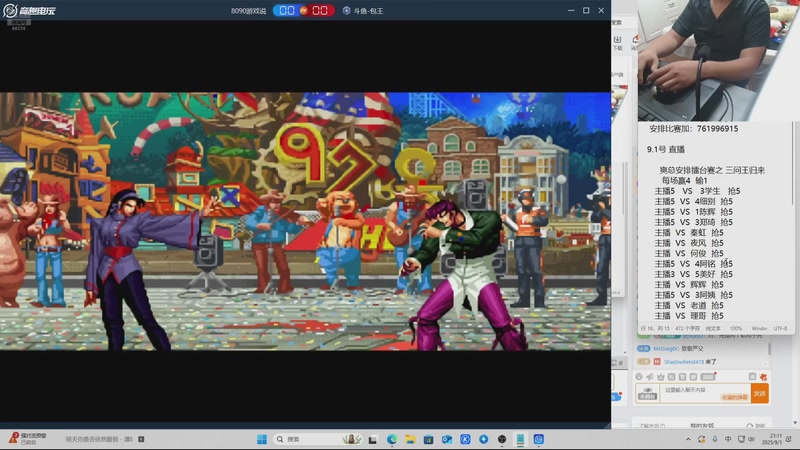
Task: Click the microphone icon in system tray
Action: point(715,439)
